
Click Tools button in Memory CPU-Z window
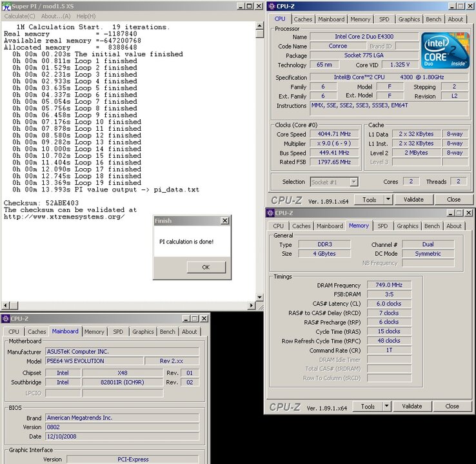tap(368, 407)
